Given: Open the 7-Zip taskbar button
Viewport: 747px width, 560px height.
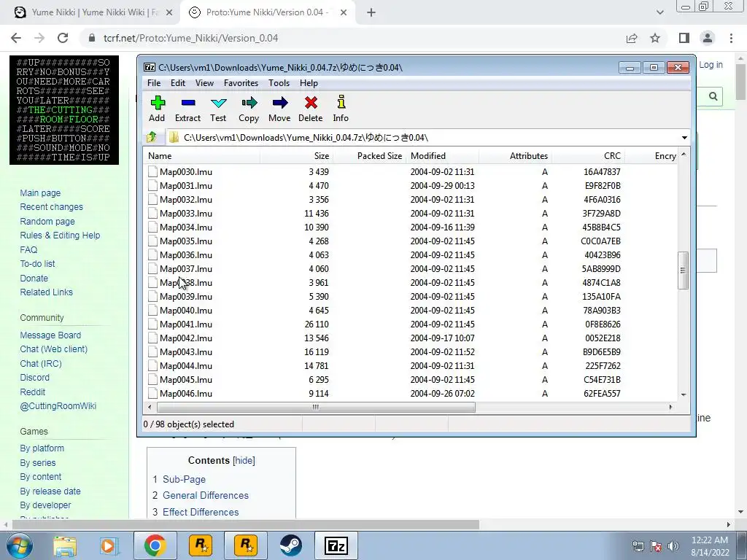Looking at the screenshot, I should coord(336,545).
